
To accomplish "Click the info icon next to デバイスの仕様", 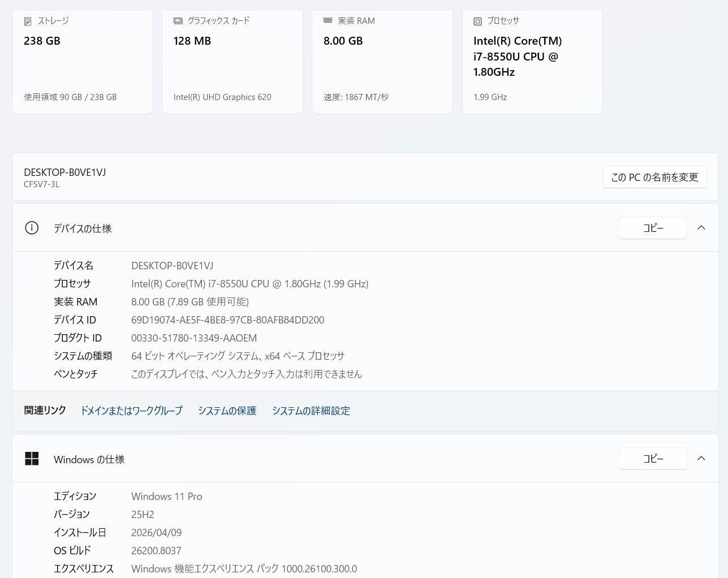I will click(32, 228).
